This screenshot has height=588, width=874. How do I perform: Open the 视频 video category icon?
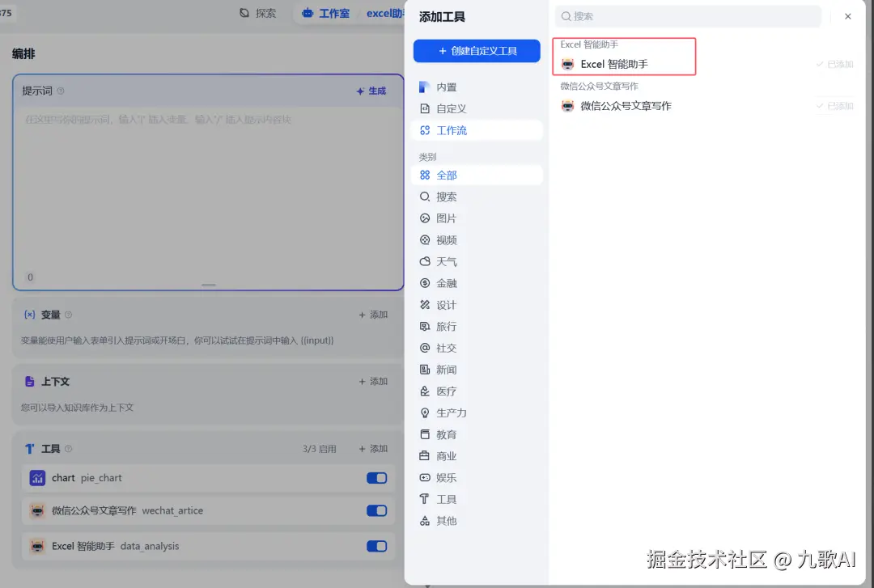click(425, 240)
